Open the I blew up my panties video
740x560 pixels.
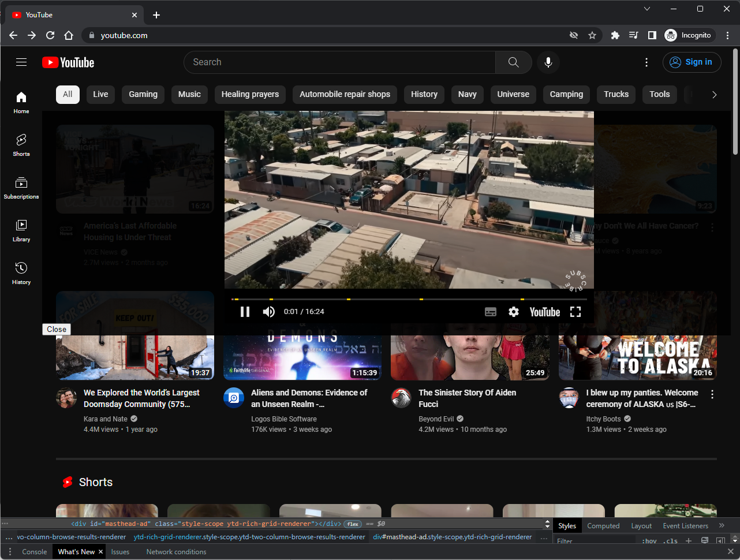pyautogui.click(x=642, y=398)
